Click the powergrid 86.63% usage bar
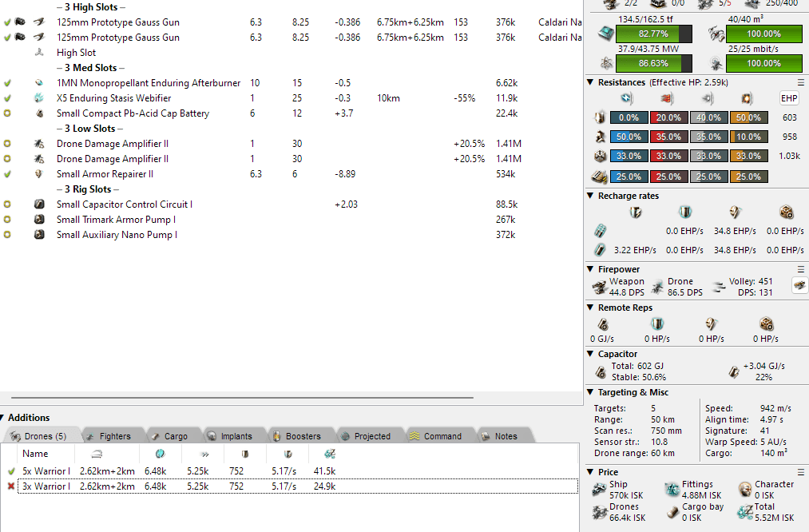809x532 pixels. point(652,63)
